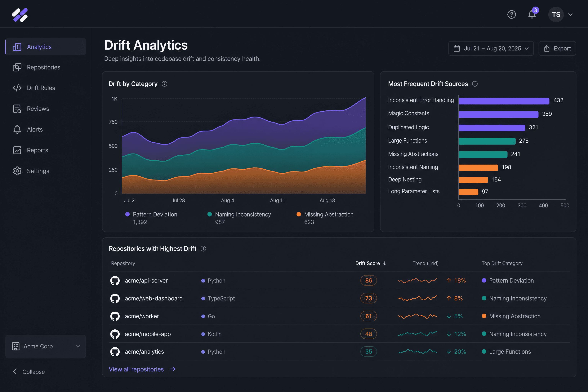Viewport: 588px width, 392px height.
Task: Click the drift score badge 86
Action: point(368,280)
